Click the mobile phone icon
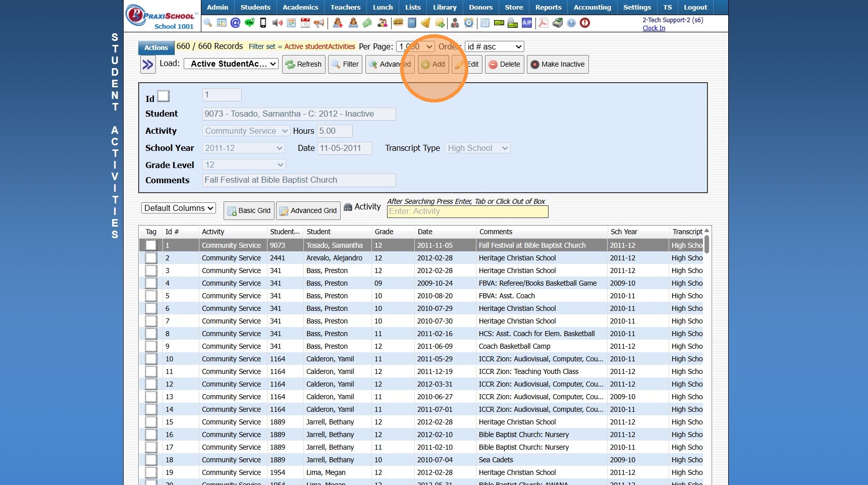Screen dimensions: 868x485 click(263, 23)
